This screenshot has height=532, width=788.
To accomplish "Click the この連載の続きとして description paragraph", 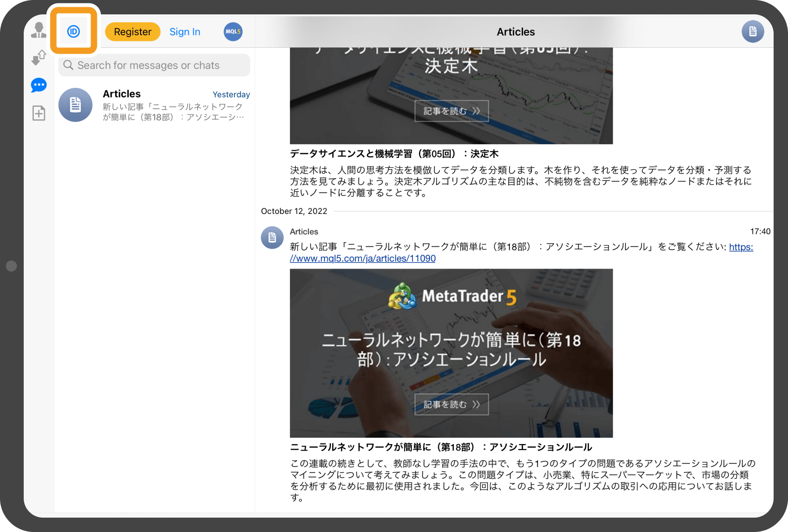I will (523, 480).
